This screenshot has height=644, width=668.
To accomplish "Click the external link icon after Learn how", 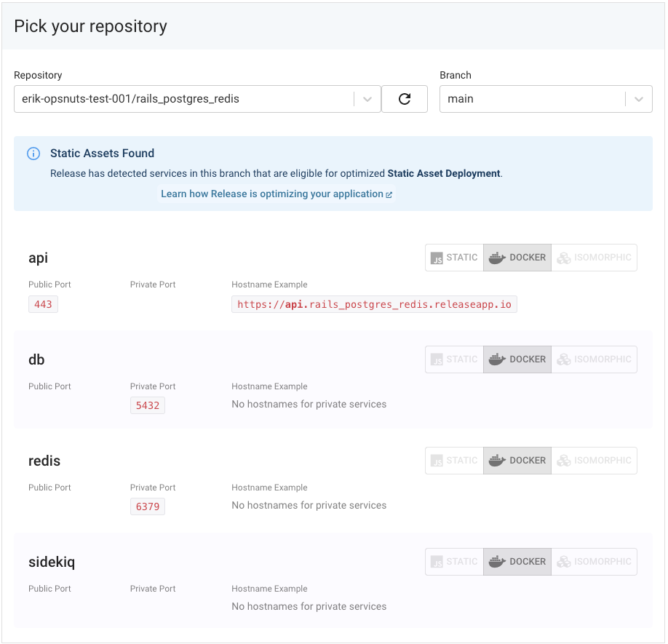I will pyautogui.click(x=389, y=194).
